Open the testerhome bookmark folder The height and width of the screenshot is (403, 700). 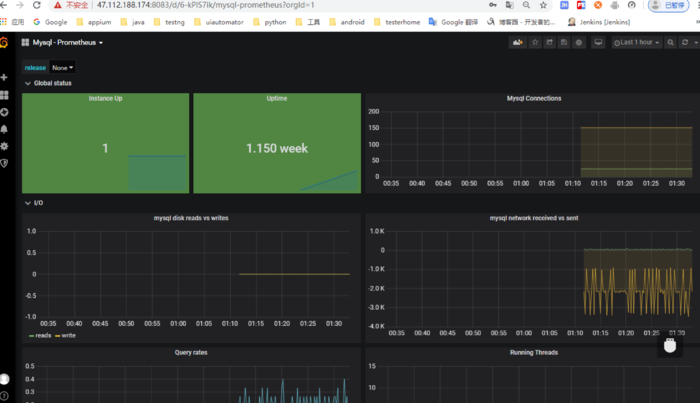[x=397, y=22]
